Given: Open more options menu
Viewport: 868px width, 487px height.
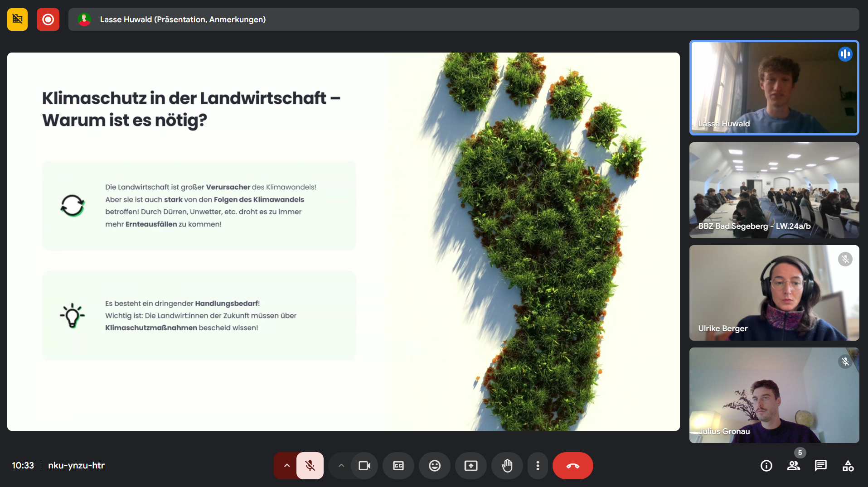Looking at the screenshot, I should 538,466.
